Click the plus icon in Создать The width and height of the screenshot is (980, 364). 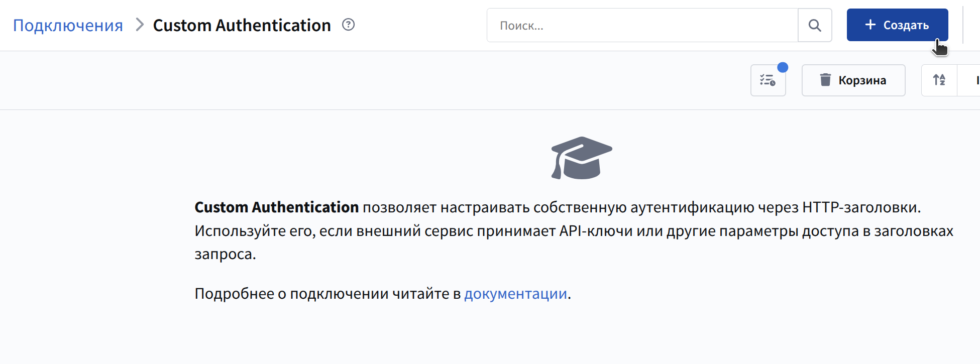click(x=870, y=25)
